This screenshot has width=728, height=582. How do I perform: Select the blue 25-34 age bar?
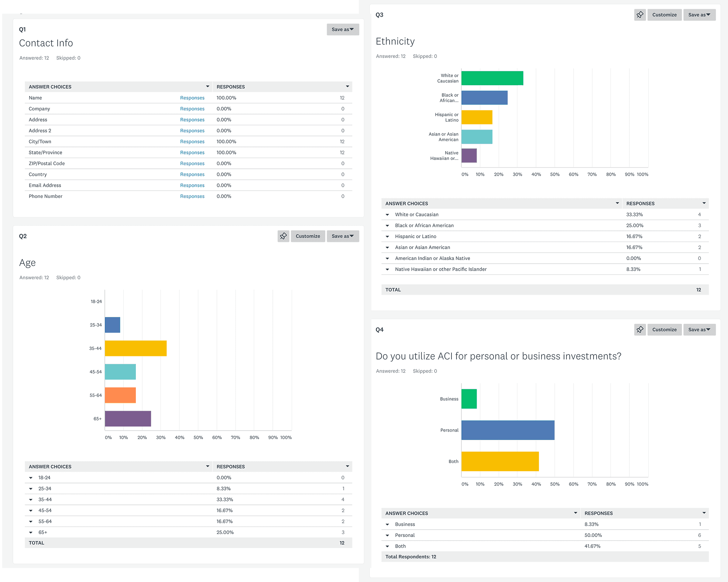point(113,325)
